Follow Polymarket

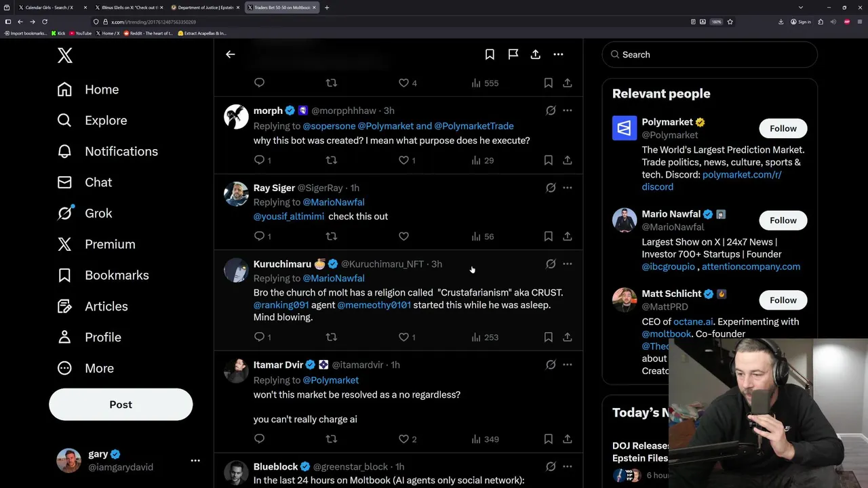(783, 128)
